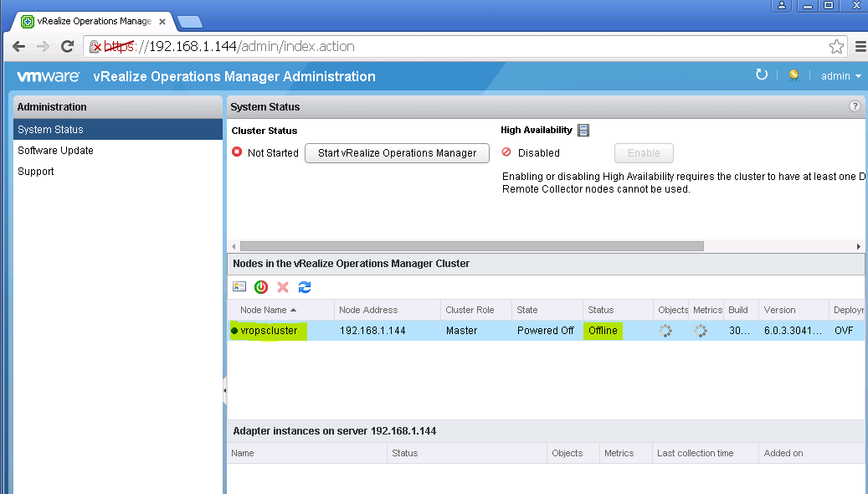The width and height of the screenshot is (868, 494).
Task: Click the browser address bar
Action: coord(465,47)
